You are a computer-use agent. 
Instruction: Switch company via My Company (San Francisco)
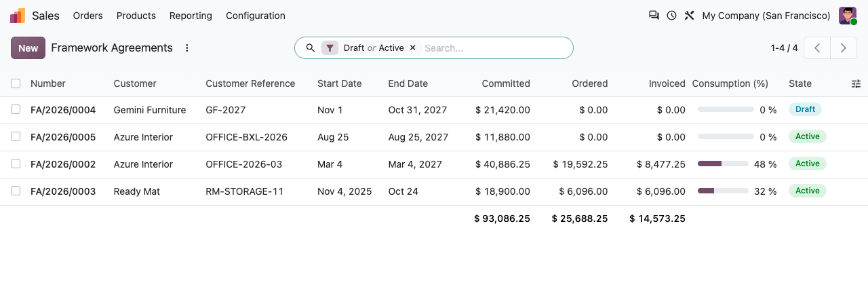pyautogui.click(x=766, y=16)
